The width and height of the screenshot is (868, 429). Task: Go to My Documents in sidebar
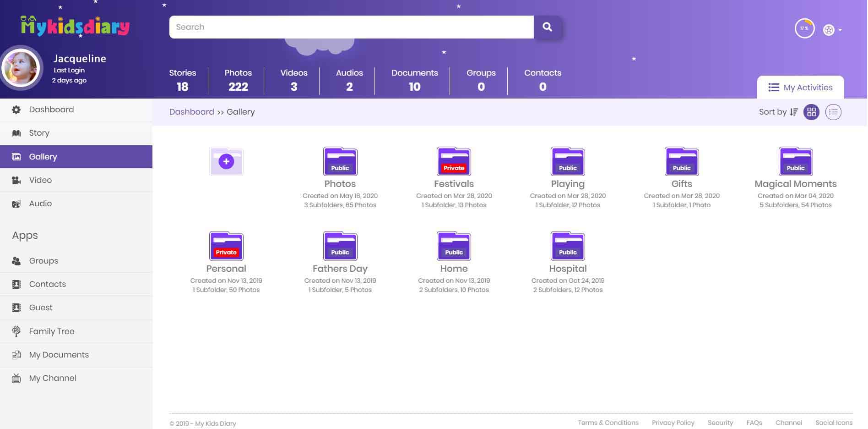(59, 355)
